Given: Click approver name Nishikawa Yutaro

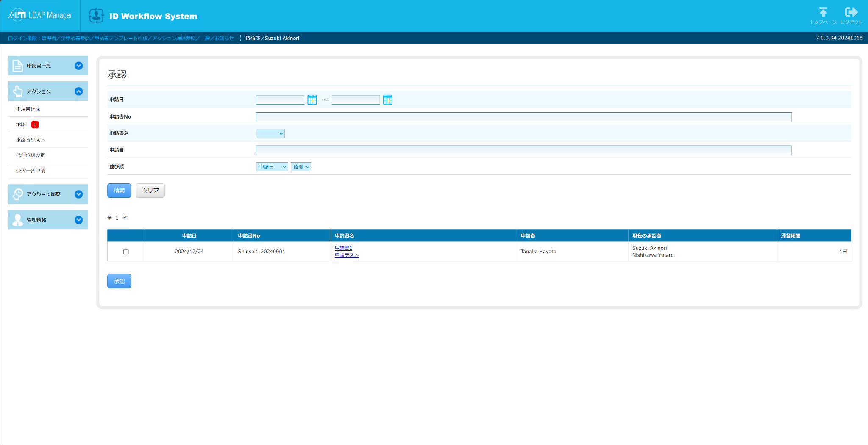Looking at the screenshot, I should (653, 255).
